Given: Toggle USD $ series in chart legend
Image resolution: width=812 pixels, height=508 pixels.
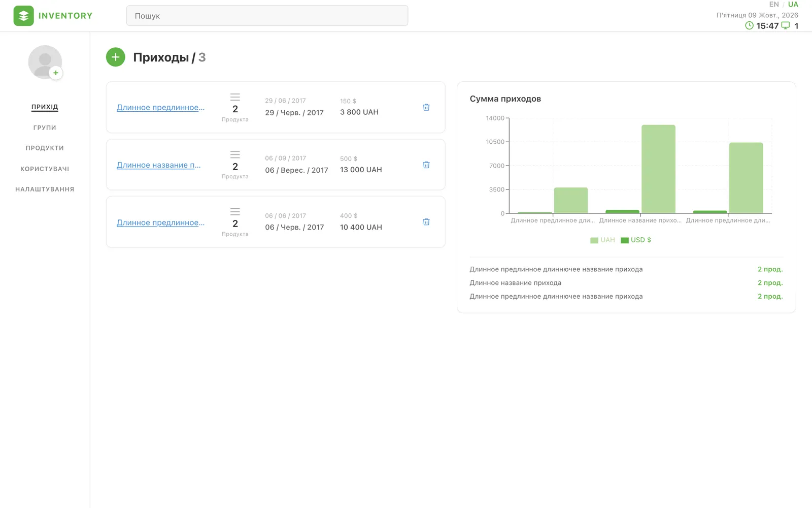Looking at the screenshot, I should (x=636, y=240).
